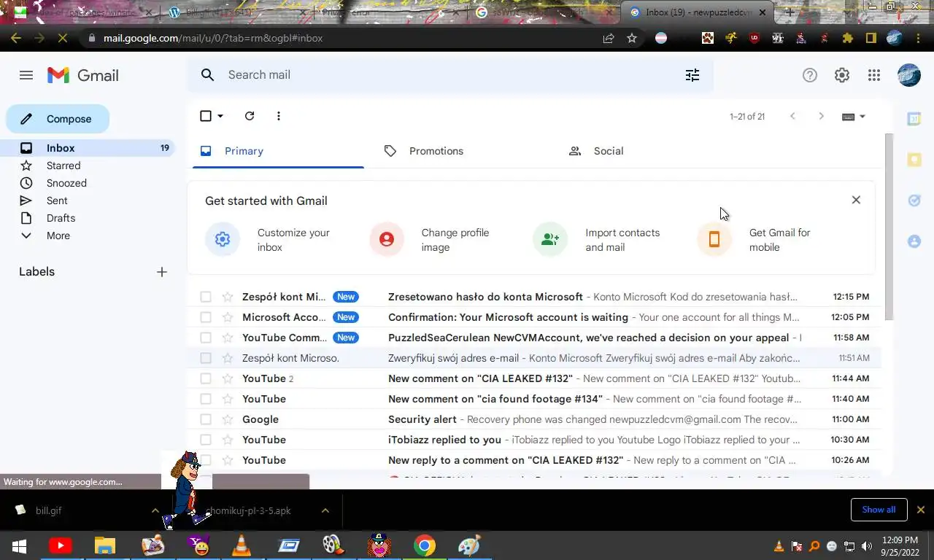Bookmark this page with the star icon
The height and width of the screenshot is (560, 934).
tap(632, 38)
